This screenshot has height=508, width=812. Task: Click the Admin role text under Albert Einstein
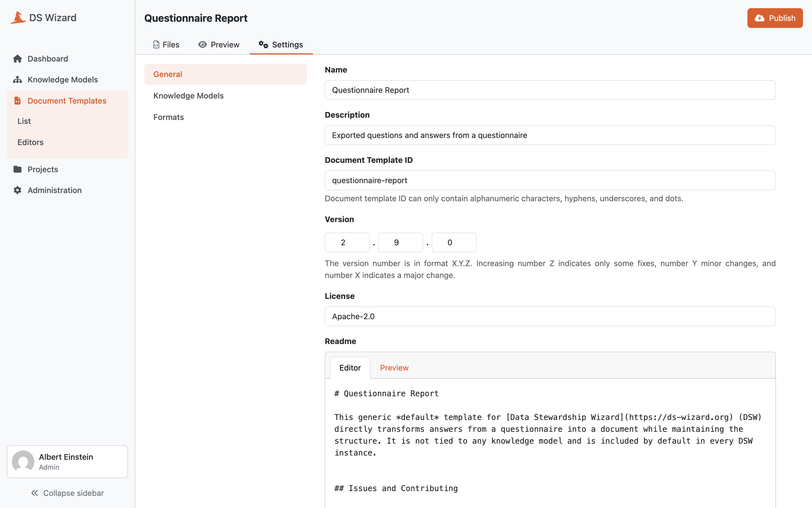(49, 467)
